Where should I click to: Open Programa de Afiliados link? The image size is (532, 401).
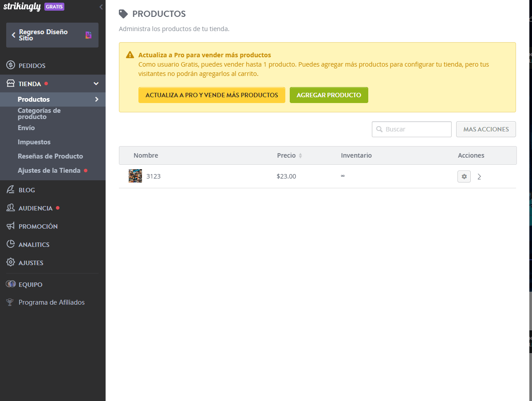click(51, 302)
